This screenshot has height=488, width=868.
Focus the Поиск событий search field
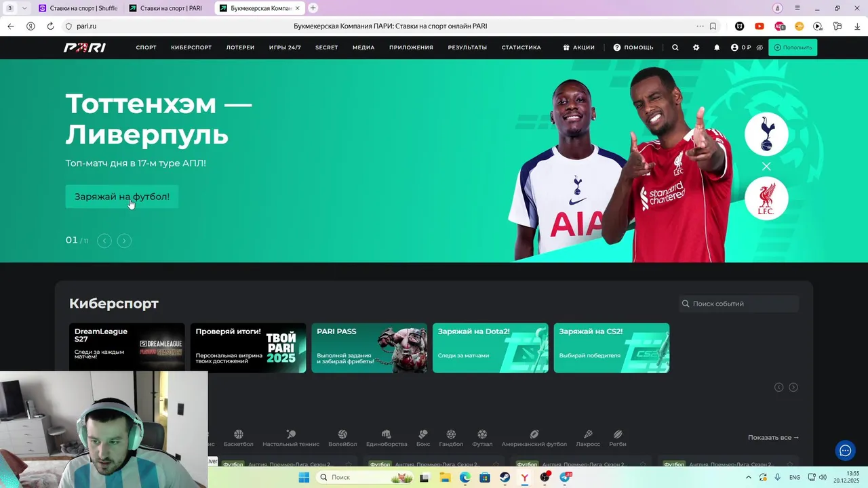point(738,304)
